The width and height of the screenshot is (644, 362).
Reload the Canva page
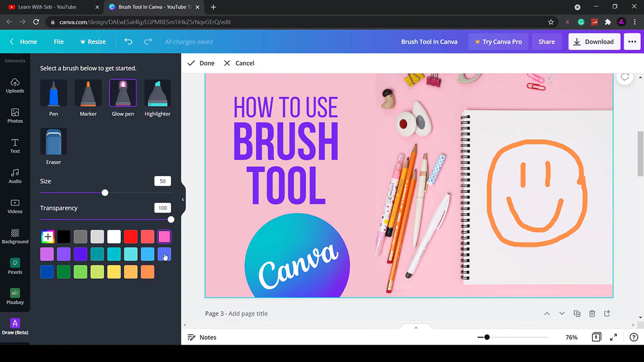coord(36,22)
